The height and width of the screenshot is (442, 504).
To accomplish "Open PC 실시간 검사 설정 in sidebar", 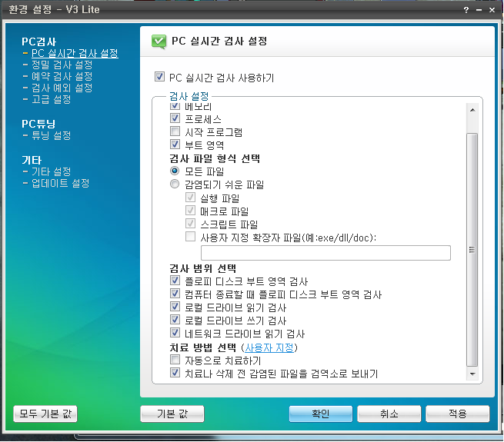I will [75, 53].
